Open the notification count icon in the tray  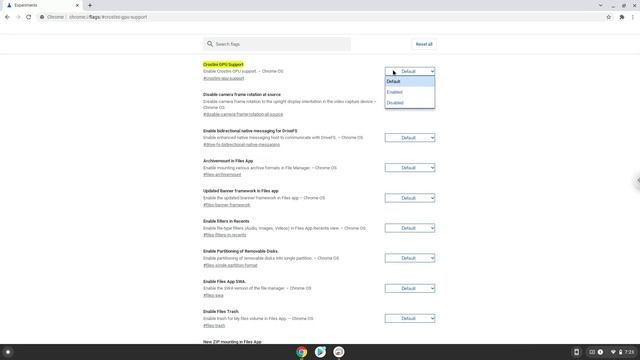(600, 352)
